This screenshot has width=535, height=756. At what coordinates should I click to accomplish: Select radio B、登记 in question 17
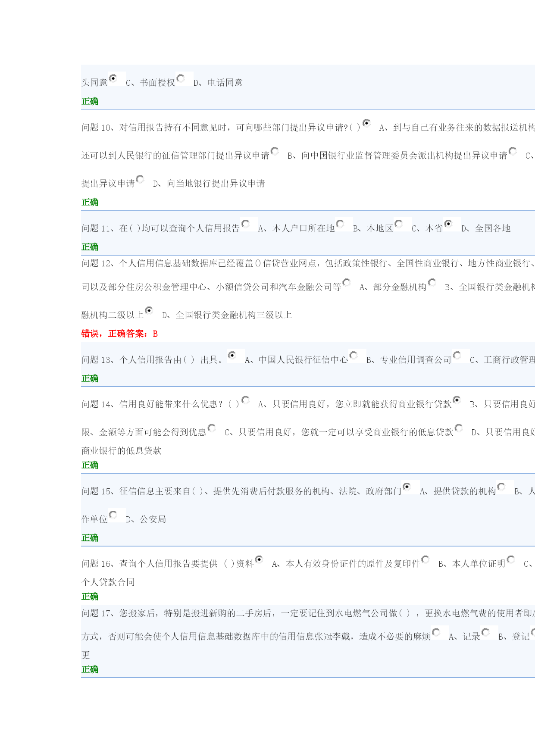[485, 632]
